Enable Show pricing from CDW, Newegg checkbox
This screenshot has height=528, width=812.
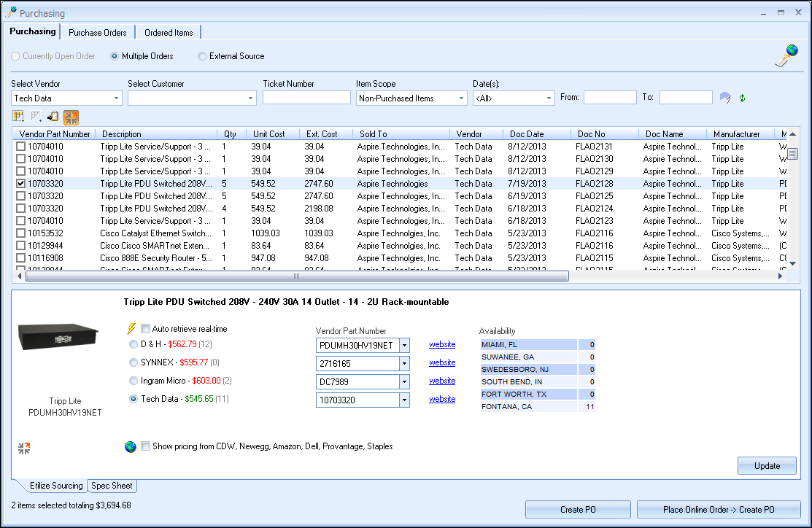[145, 446]
